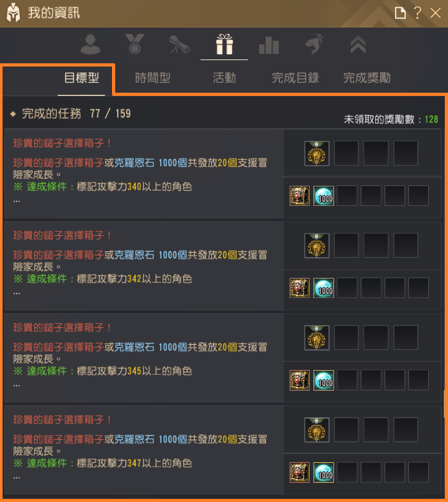Expand the ellipsis under the 340 attack quest
The width and height of the screenshot is (448, 502).
[17, 201]
